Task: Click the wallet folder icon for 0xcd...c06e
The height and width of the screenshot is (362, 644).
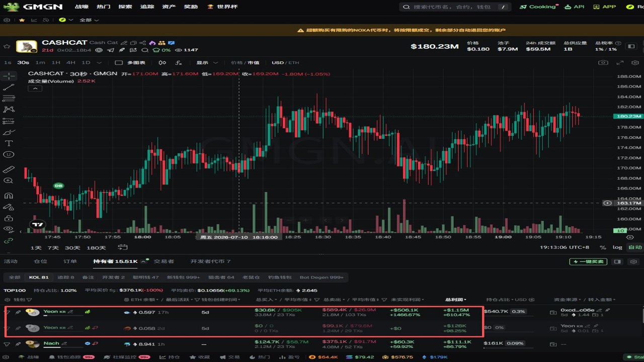Action: pos(553,312)
